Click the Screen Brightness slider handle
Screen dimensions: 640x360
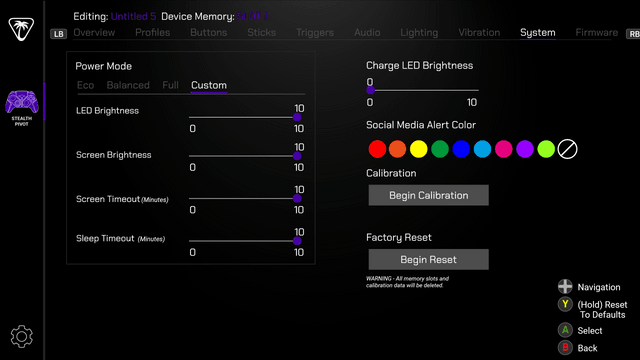(x=297, y=156)
